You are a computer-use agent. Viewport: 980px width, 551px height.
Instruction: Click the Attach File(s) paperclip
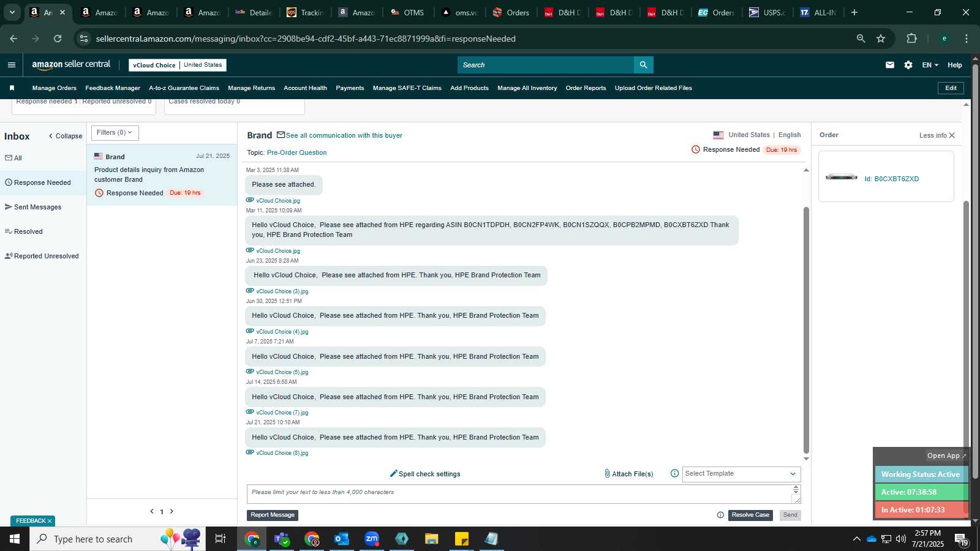tap(607, 474)
